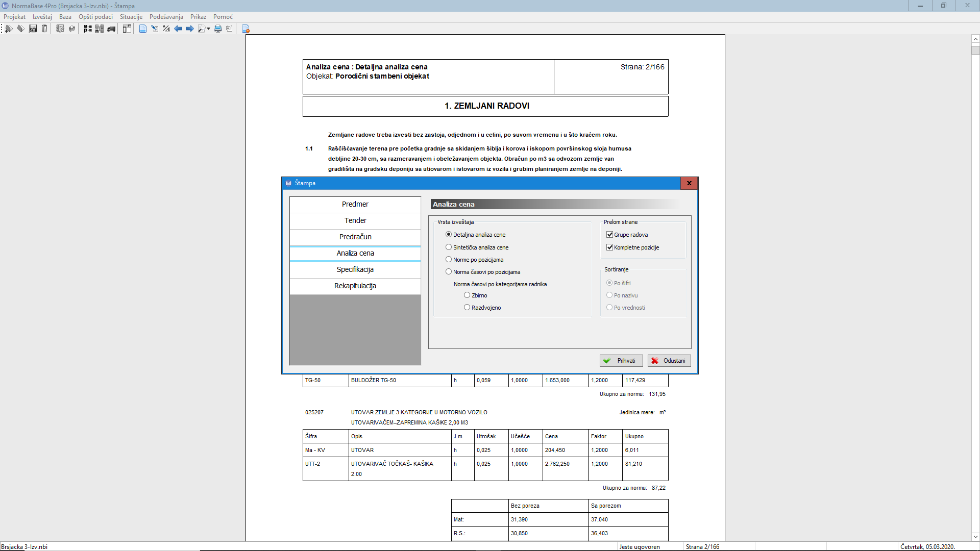Uncheck Grupe radova checkbox
Viewport: 980px width, 551px height.
point(609,235)
